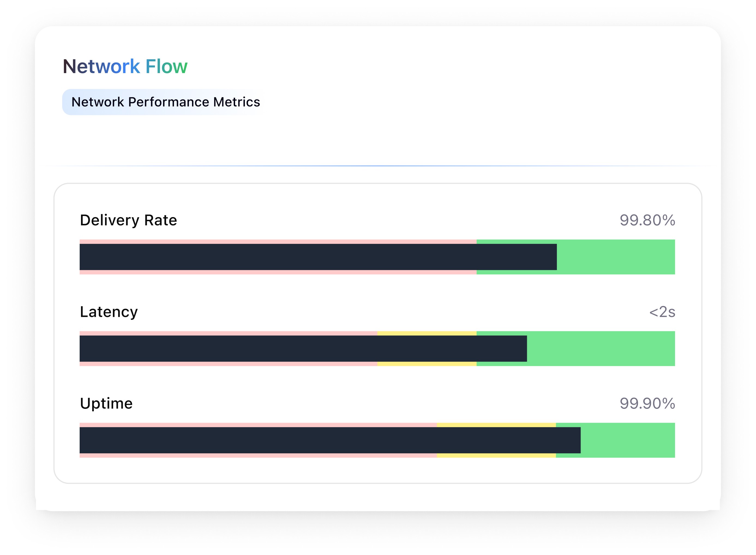Click the <2s latency value

point(662,312)
